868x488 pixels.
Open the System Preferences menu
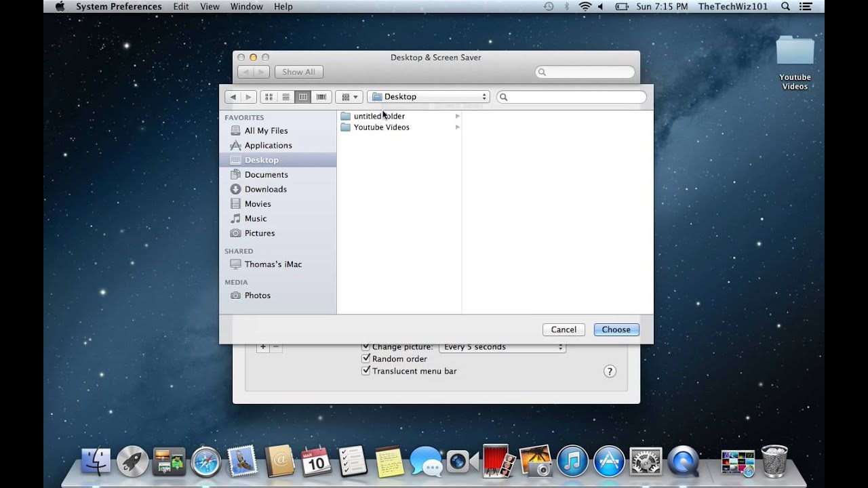click(x=119, y=7)
